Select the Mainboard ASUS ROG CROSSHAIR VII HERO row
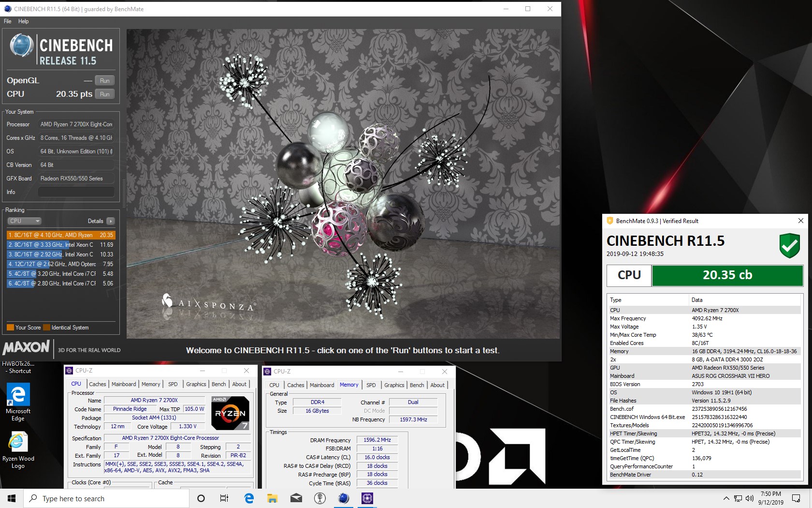 705,376
